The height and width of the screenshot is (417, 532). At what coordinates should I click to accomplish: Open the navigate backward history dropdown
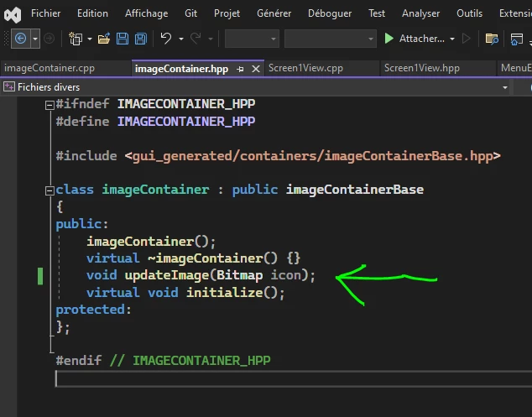tap(35, 39)
